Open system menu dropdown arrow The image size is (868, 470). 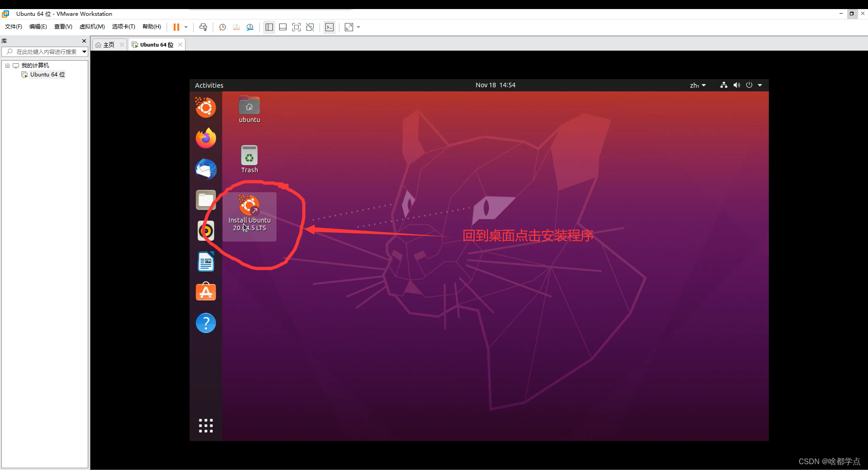(x=760, y=85)
